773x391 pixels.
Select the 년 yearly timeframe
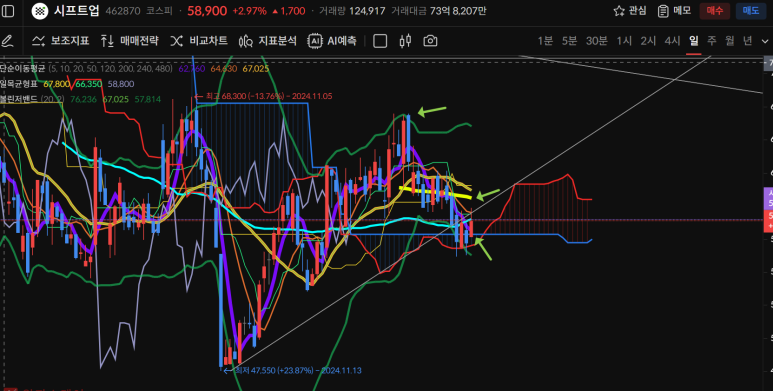(748, 41)
